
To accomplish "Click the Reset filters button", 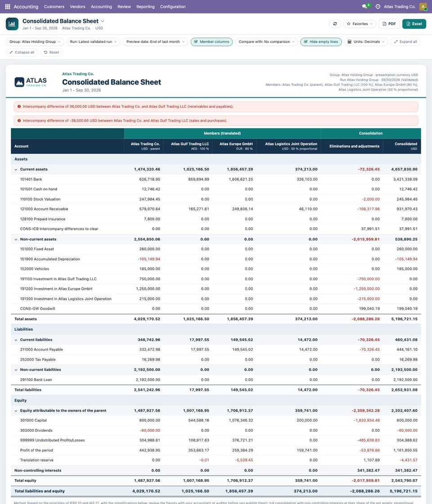I will pos(51,52).
